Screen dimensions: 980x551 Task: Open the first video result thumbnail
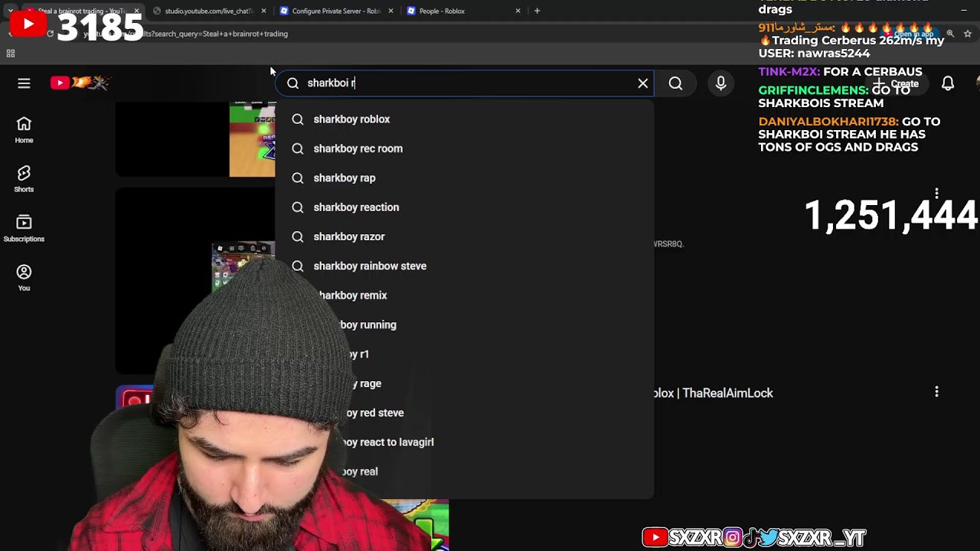click(195, 139)
